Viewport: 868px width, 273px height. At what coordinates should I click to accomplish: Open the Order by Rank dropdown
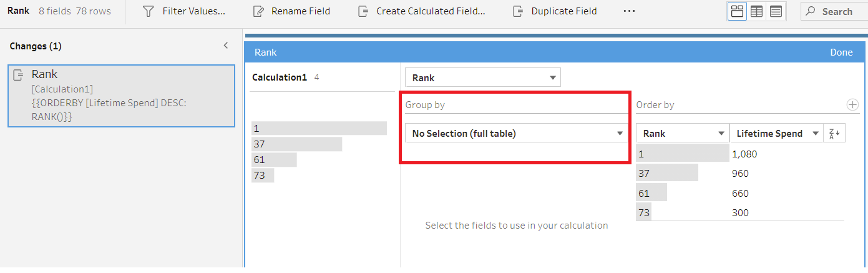tap(682, 133)
